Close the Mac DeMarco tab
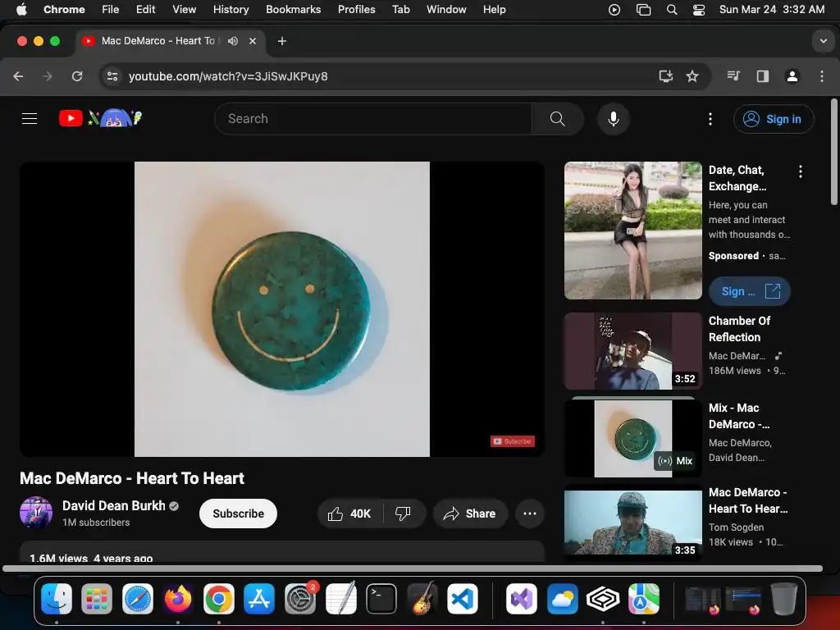The width and height of the screenshot is (840, 630). [x=253, y=41]
